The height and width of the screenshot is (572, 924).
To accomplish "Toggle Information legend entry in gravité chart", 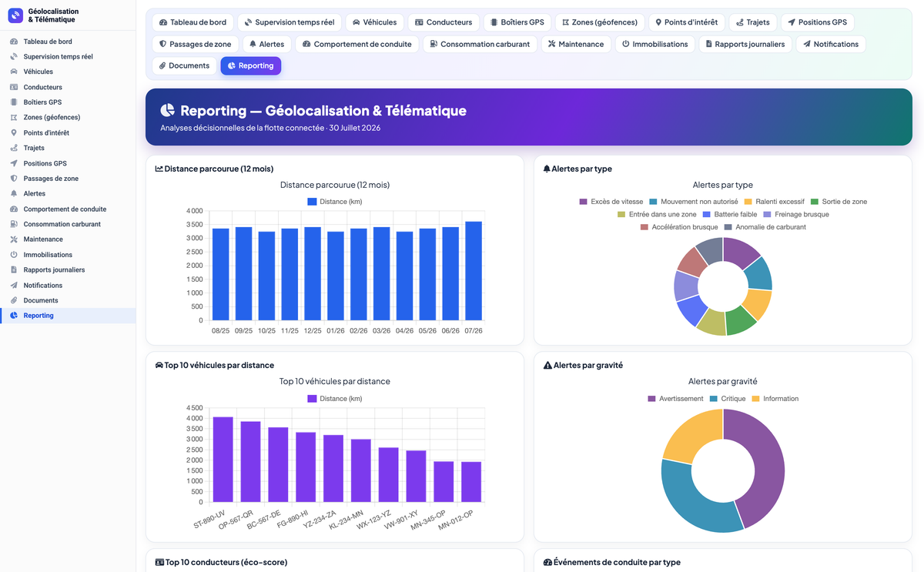I will [x=775, y=399].
